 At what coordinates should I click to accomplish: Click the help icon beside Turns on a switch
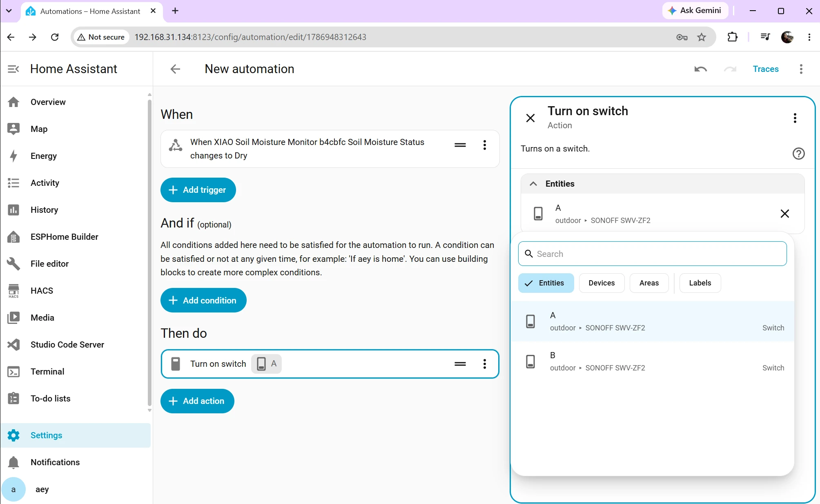[798, 154]
